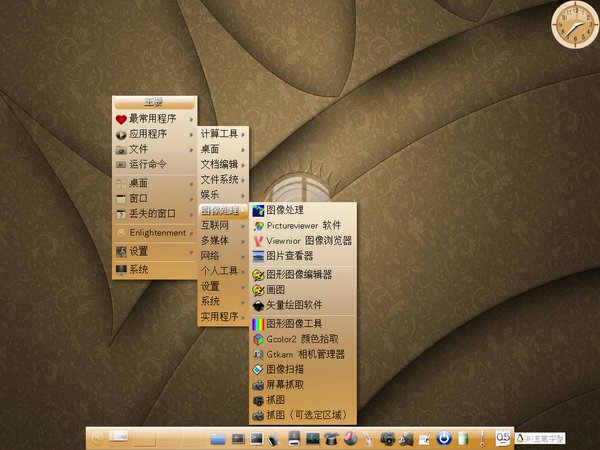This screenshot has height=450, width=600.
Task: Click the 五笔字型 input method indicator
Action: pyautogui.click(x=545, y=438)
